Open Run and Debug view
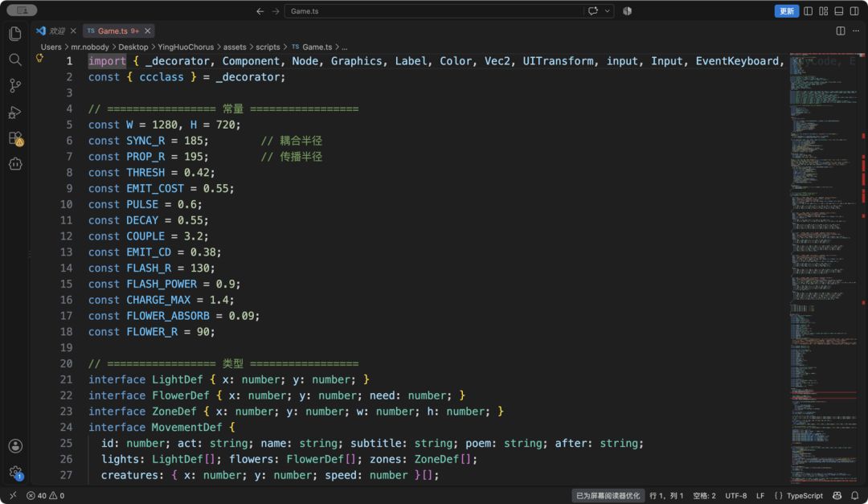 15,112
